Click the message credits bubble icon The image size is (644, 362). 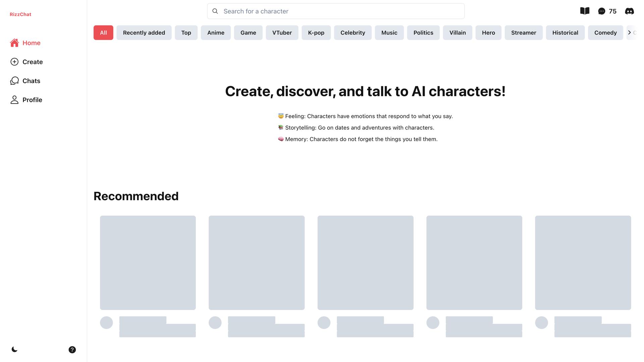(601, 11)
